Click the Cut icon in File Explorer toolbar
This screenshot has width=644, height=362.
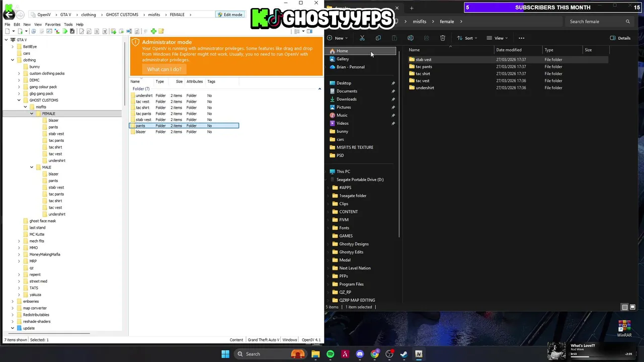pyautogui.click(x=362, y=38)
